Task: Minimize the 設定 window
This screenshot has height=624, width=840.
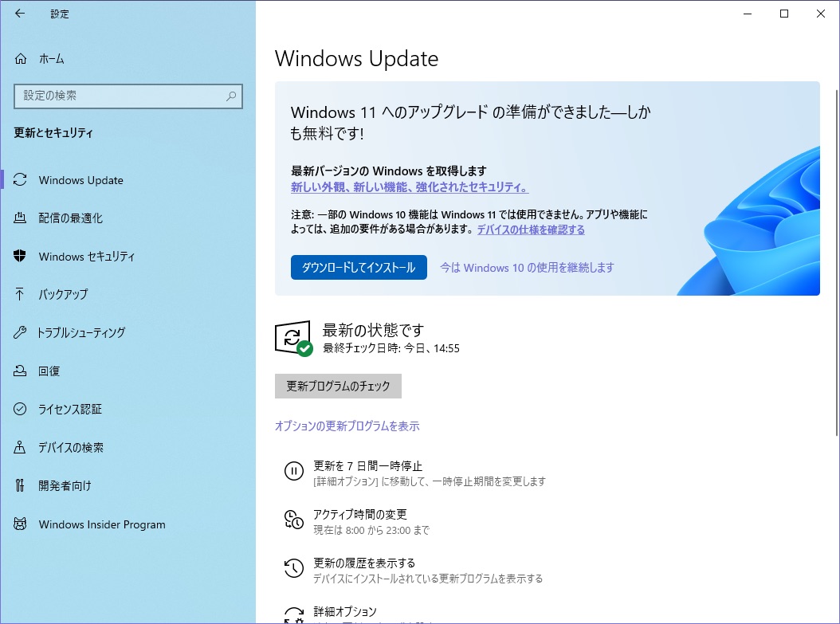Action: click(748, 14)
